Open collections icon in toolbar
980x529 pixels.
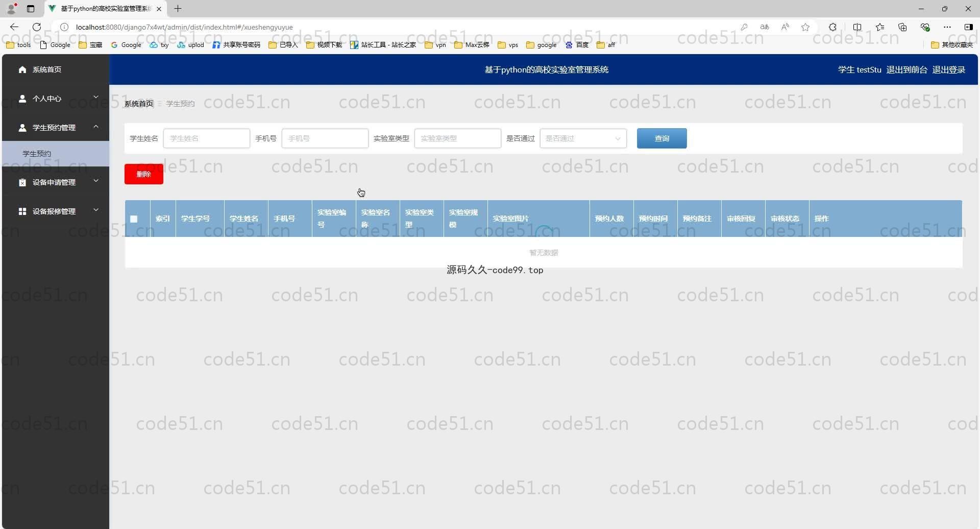point(902,27)
